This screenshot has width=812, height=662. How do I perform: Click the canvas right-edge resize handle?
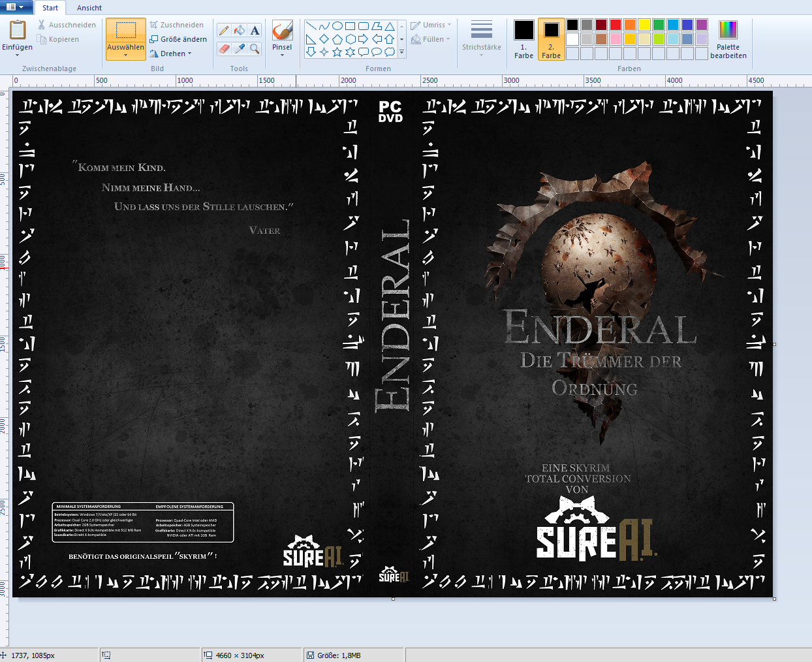pyautogui.click(x=775, y=344)
